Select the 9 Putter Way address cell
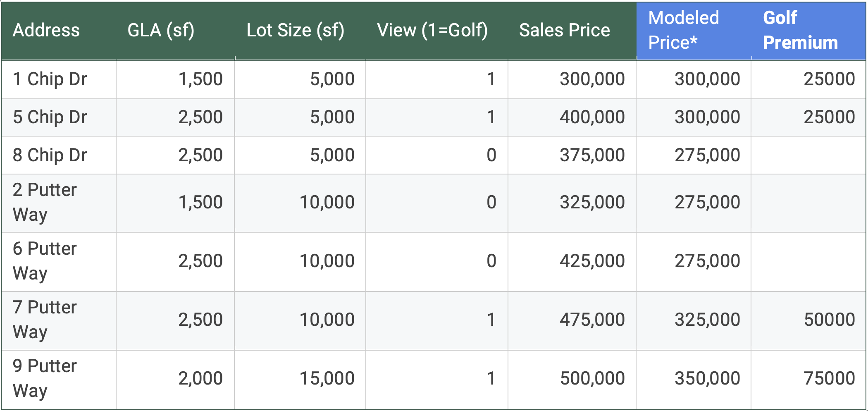Screen dimensions: 868x411 point(45,378)
